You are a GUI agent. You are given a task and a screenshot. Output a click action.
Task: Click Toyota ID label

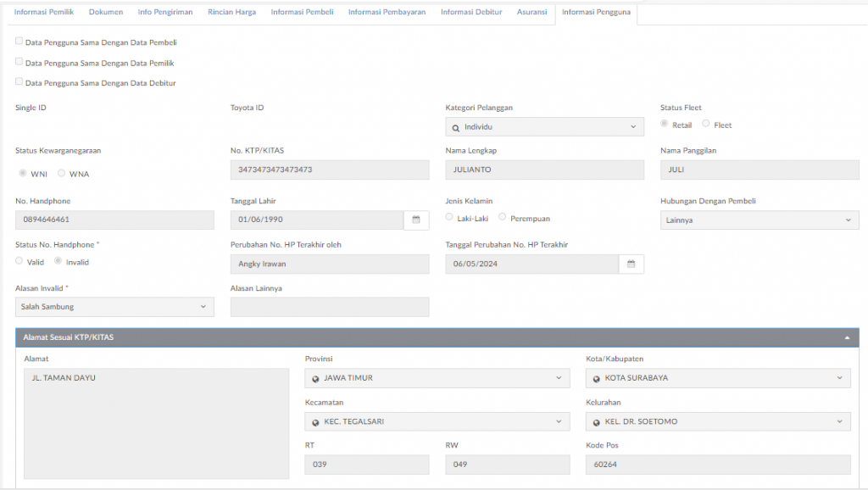click(248, 108)
